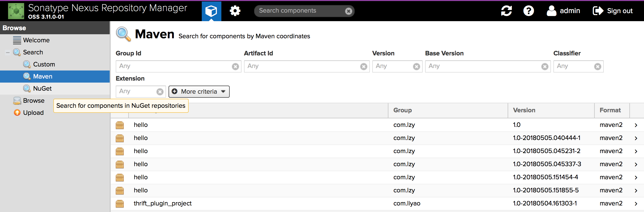Image resolution: width=644 pixels, height=212 pixels.
Task: Click the Browse database icon in sidebar
Action: click(x=17, y=101)
